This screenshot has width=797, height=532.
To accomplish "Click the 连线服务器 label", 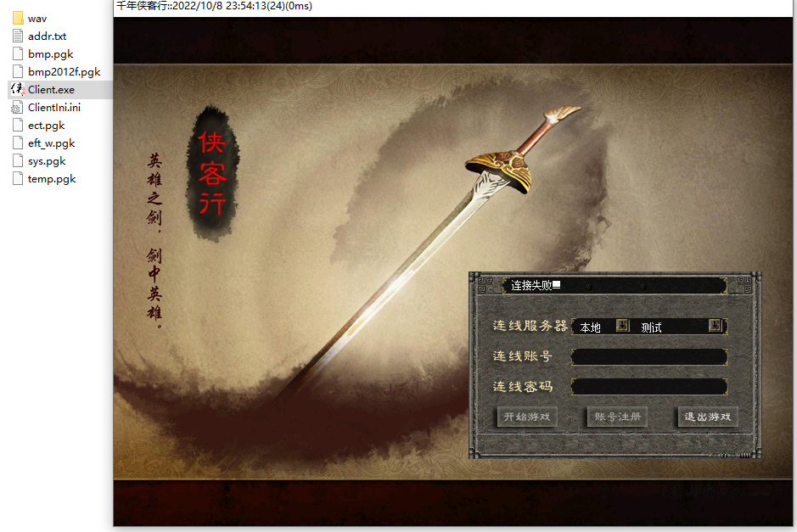I will pos(530,326).
